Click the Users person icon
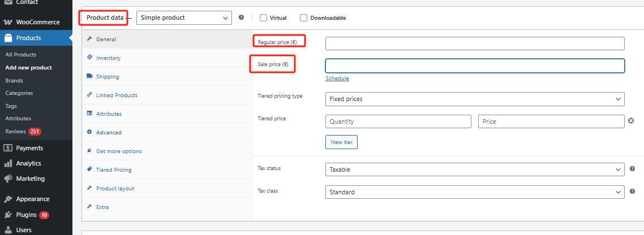Image resolution: width=644 pixels, height=235 pixels. pos(8,230)
